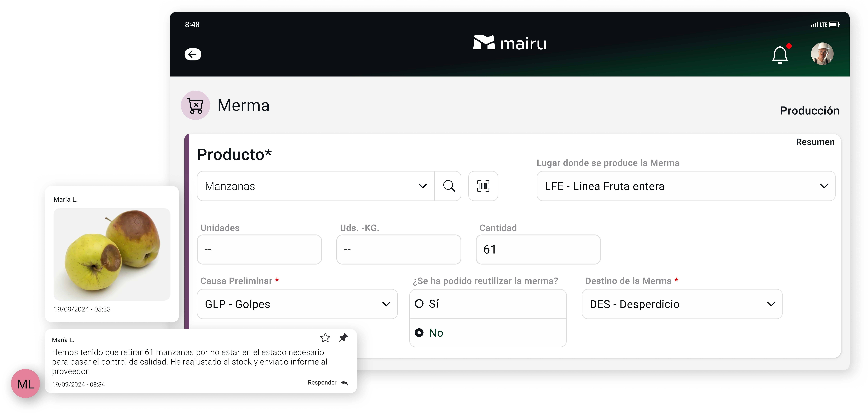Open the rotten apples photo thumbnail
The height and width of the screenshot is (415, 868).
coord(112,254)
